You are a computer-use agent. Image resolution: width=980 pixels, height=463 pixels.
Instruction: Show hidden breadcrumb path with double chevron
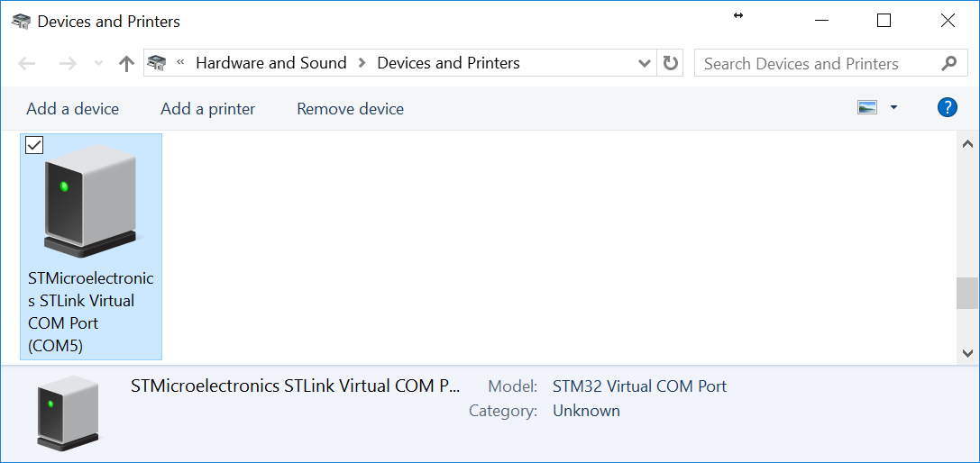tap(181, 62)
